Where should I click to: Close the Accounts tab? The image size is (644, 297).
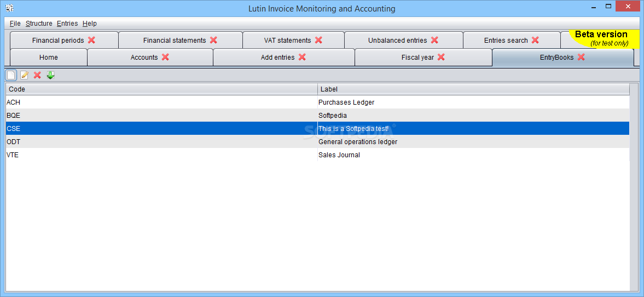click(166, 57)
